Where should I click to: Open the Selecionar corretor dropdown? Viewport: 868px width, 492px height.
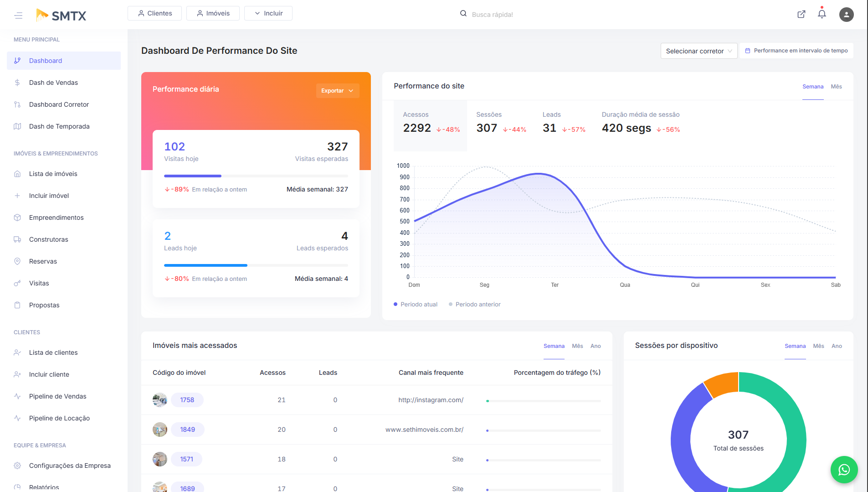pos(699,51)
